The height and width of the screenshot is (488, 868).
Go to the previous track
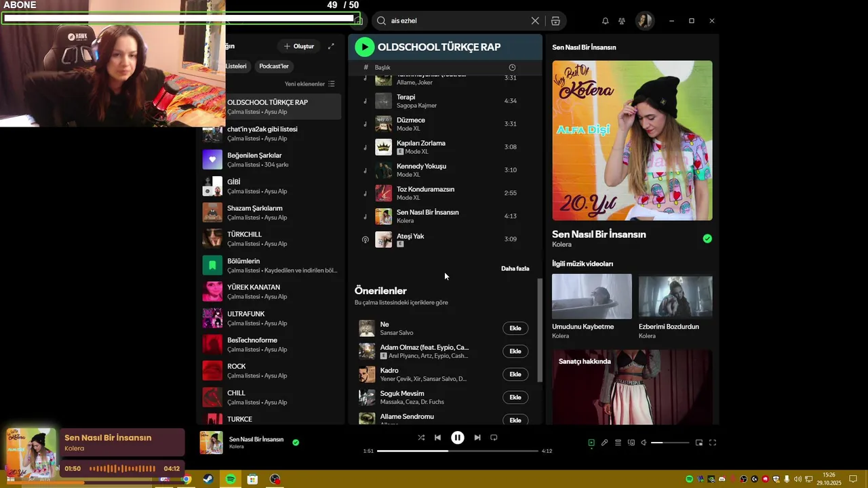(x=437, y=438)
